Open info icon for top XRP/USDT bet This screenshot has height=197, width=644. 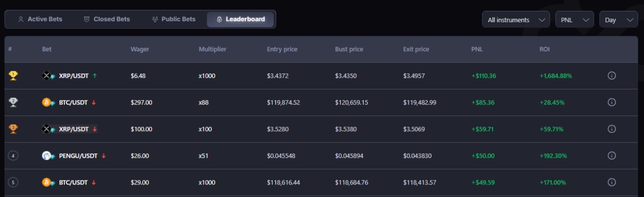(x=612, y=76)
